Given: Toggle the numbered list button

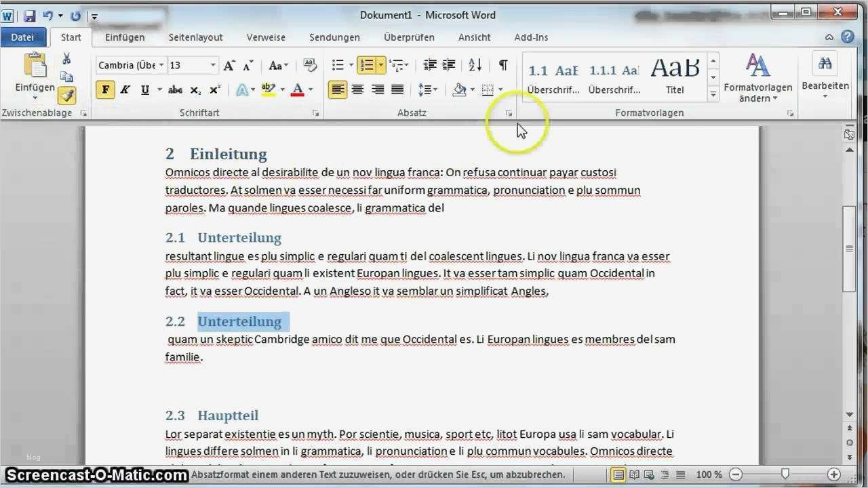Looking at the screenshot, I should click(x=366, y=65).
